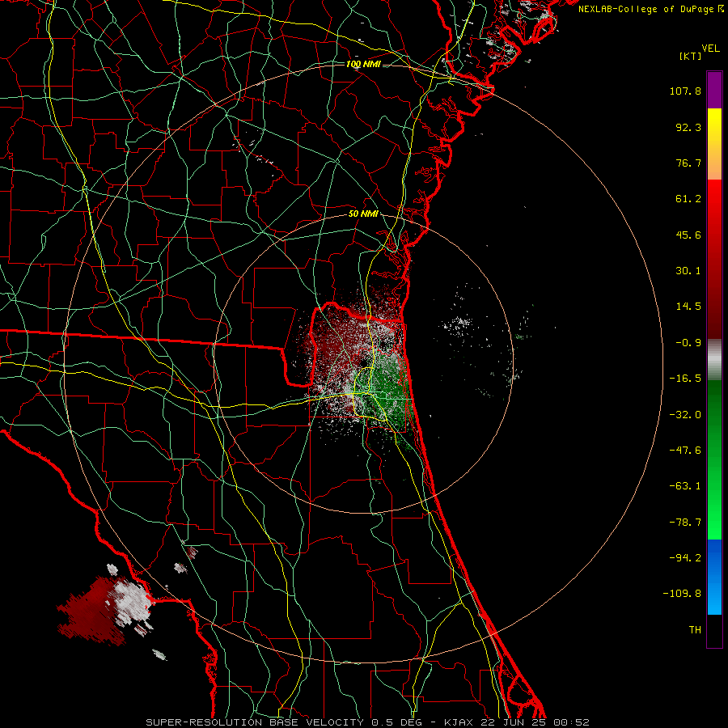Click the -16.5 scale value

click(x=685, y=379)
